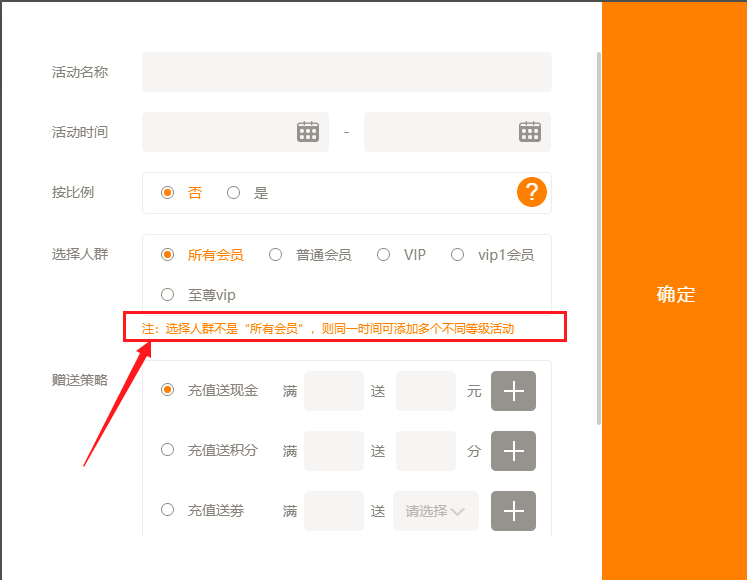Click the 活动名称 input field

pyautogui.click(x=346, y=72)
